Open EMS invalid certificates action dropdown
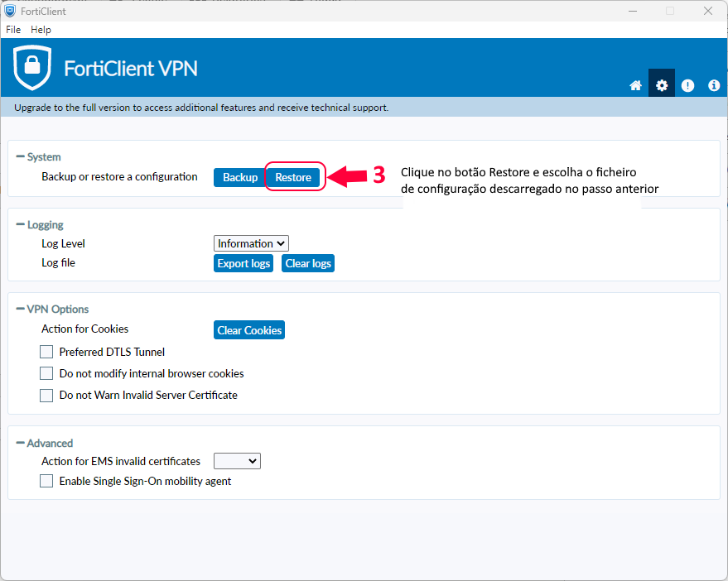The image size is (728, 581). click(237, 461)
